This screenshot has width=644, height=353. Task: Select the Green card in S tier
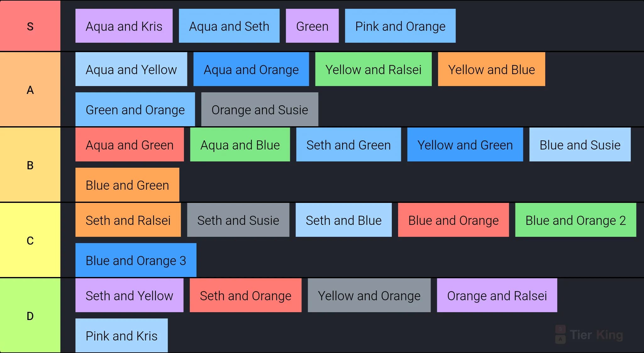pos(312,26)
